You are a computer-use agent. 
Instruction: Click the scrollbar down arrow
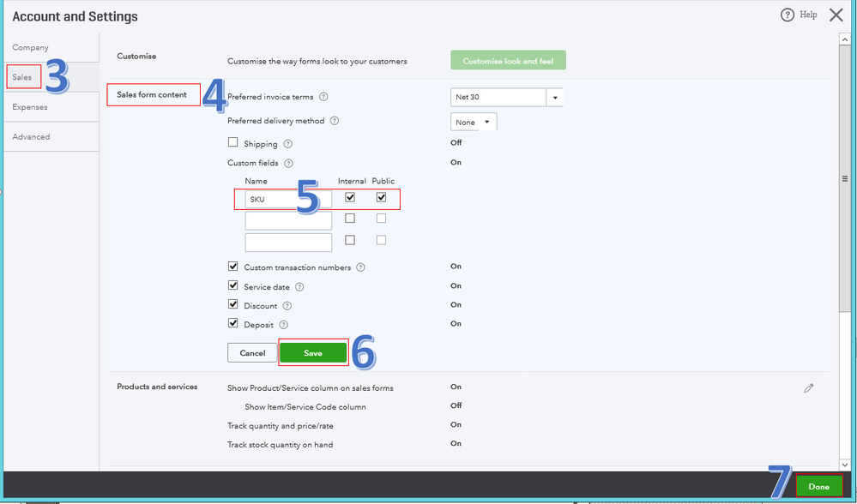coord(845,465)
